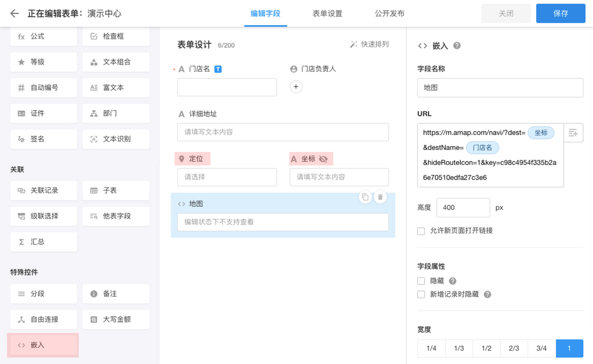Click the 字段名称 input containing 地图
The image size is (593, 364).
(500, 88)
